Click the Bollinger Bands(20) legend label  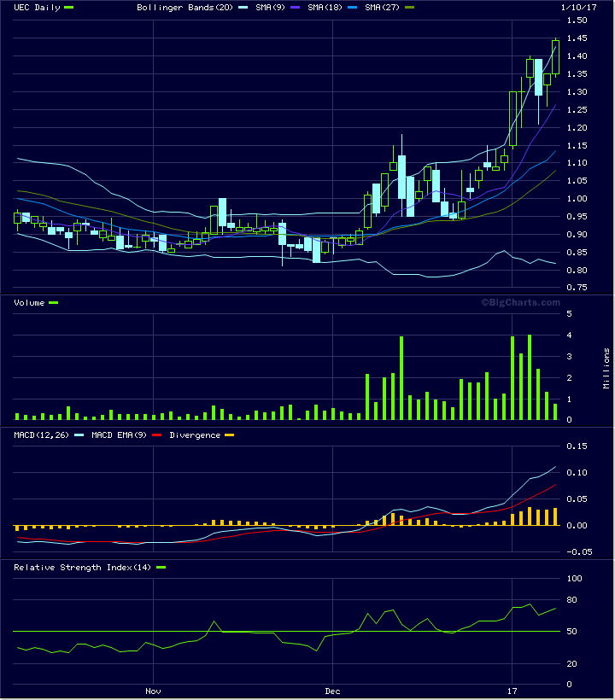[x=184, y=8]
